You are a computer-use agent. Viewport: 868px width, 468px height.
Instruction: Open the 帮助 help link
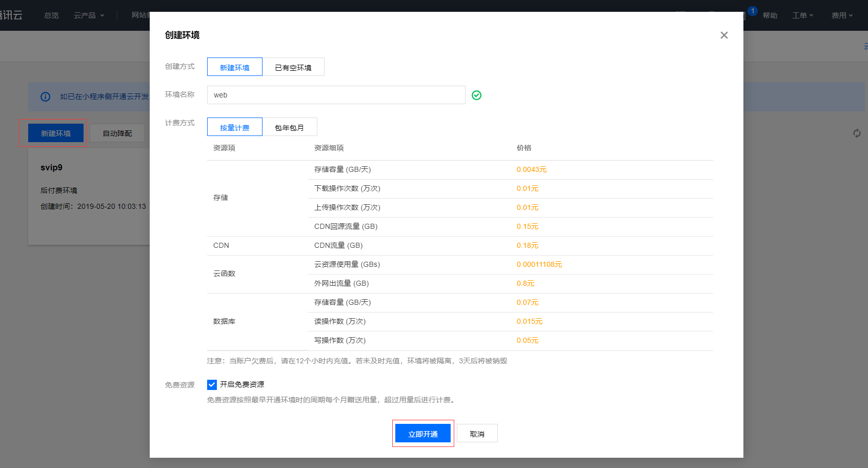(x=769, y=15)
